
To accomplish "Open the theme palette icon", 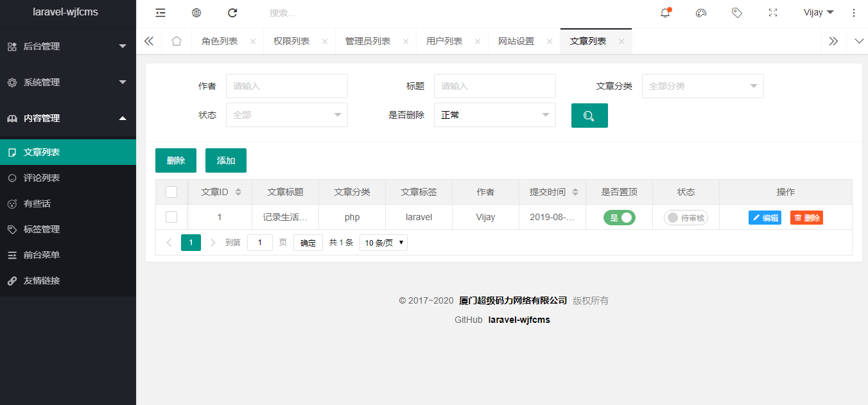I will (701, 13).
